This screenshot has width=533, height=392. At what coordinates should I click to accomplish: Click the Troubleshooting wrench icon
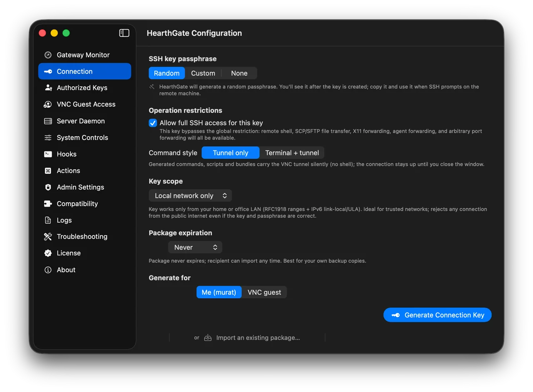tap(48, 237)
